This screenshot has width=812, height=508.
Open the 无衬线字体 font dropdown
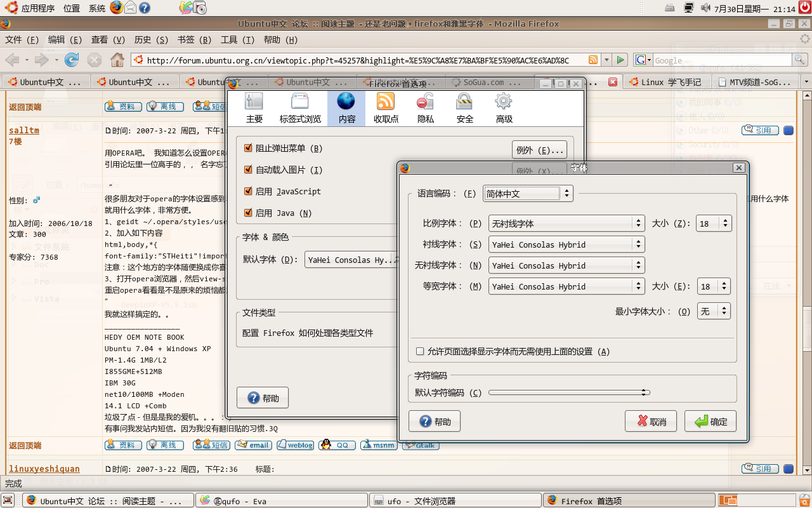click(566, 265)
